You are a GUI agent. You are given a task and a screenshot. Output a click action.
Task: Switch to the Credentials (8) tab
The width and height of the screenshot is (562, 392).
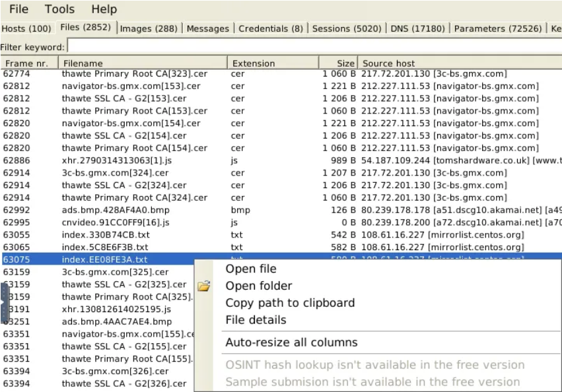click(x=271, y=28)
